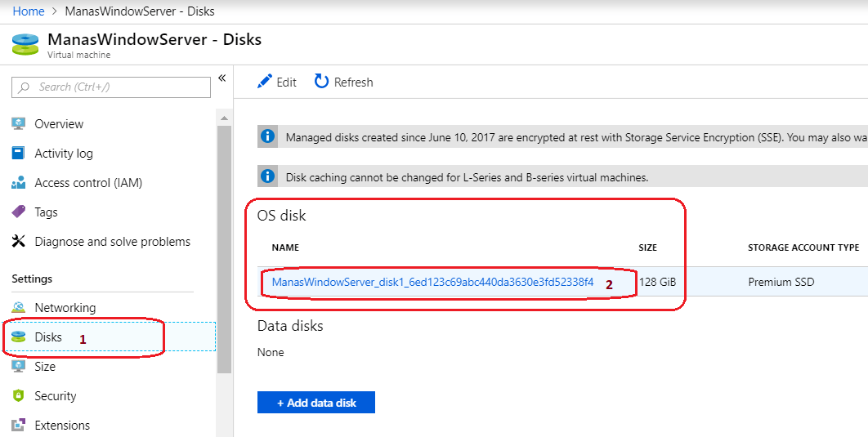Click the info icon on the managed disks encryption notice

coord(267,136)
